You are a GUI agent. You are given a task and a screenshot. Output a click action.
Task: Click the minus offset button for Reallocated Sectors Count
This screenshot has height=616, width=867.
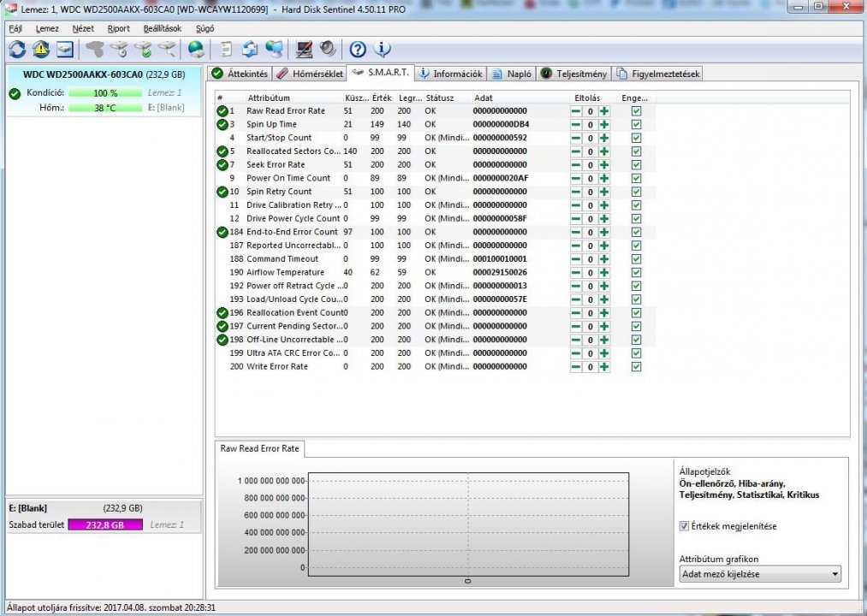[576, 151]
